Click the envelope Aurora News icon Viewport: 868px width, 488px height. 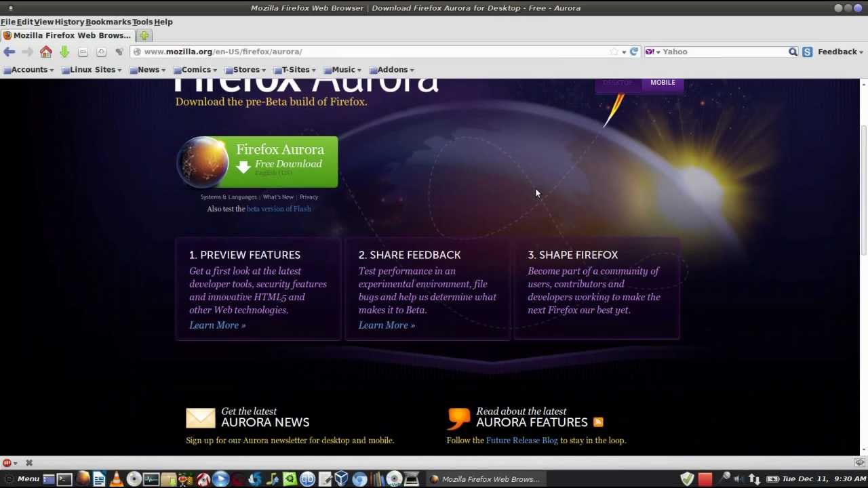coord(201,418)
